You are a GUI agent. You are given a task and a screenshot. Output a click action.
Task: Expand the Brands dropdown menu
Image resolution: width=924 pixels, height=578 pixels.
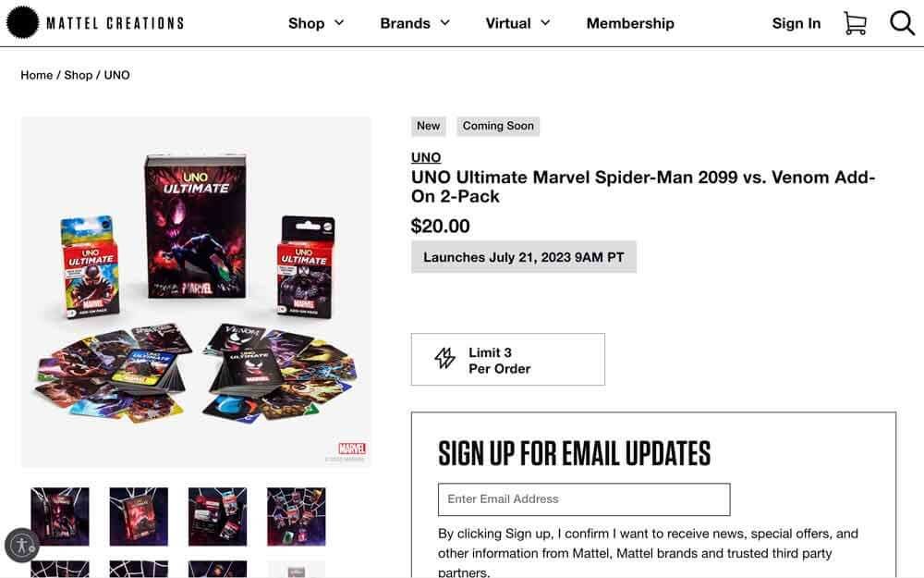[415, 23]
